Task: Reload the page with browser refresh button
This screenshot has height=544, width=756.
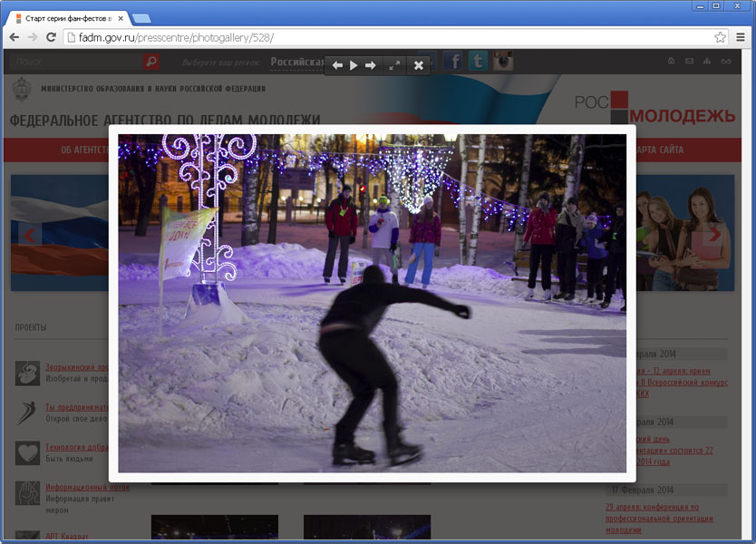Action: (x=51, y=37)
